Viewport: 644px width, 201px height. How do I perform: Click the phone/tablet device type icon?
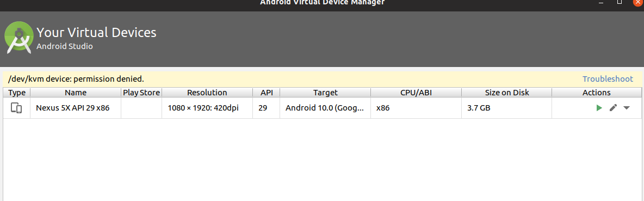(16, 108)
